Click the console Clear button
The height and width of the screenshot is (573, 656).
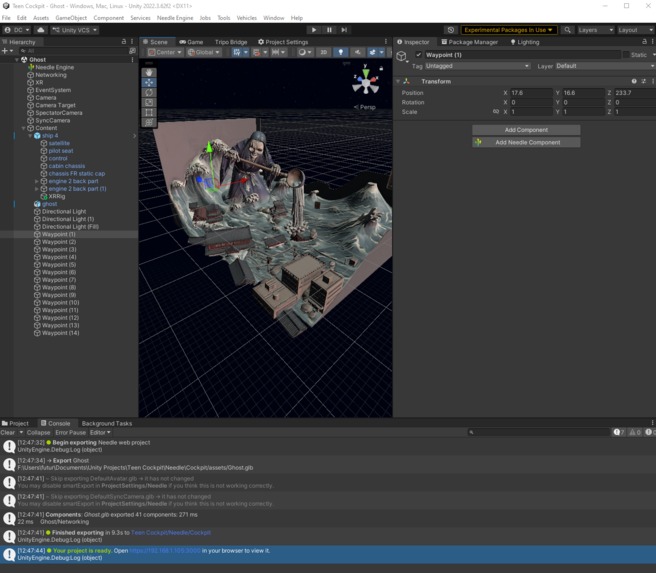[8, 432]
